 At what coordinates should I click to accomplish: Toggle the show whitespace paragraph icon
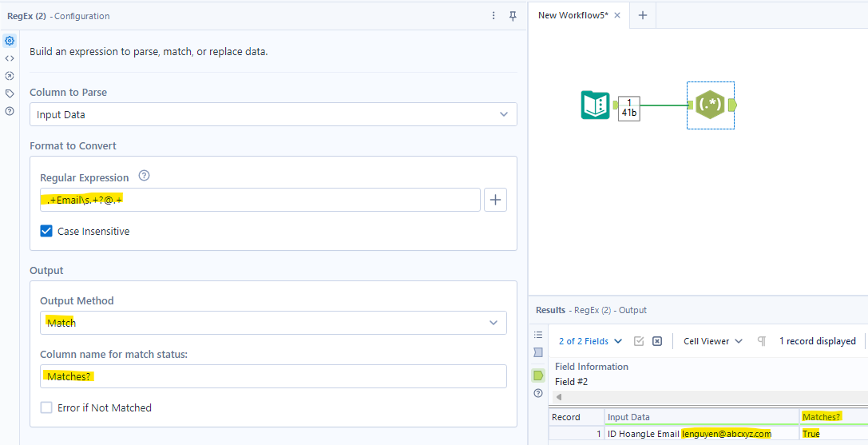coord(761,341)
